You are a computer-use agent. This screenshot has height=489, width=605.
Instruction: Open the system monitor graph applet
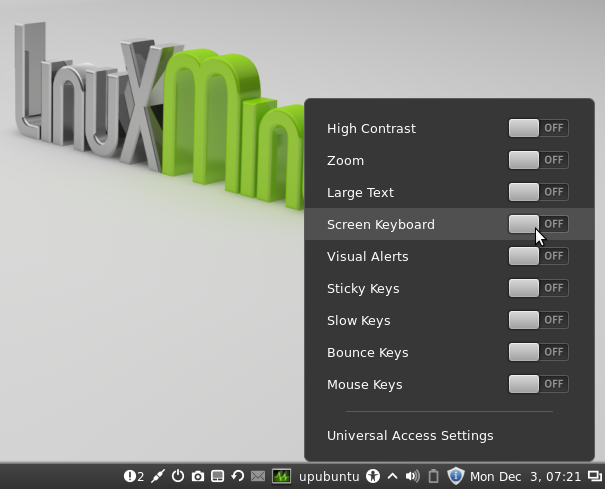281,476
